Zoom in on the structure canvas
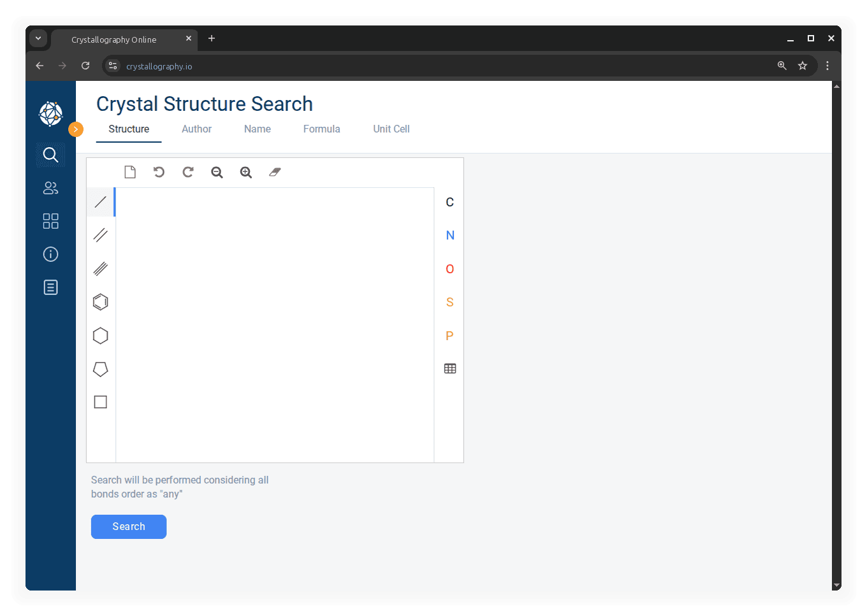This screenshot has width=867, height=616. [x=246, y=172]
